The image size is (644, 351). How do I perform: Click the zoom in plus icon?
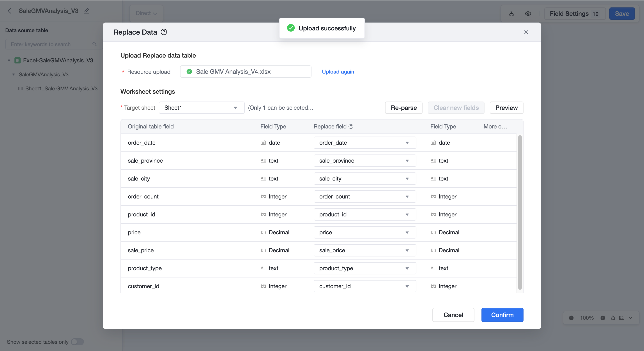coord(603,318)
